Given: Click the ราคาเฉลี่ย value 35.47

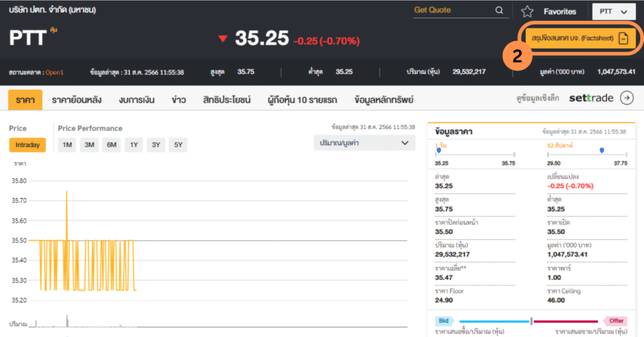Looking at the screenshot, I should (443, 278).
